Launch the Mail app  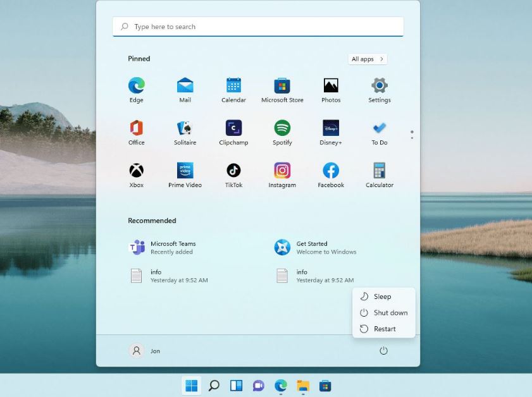point(185,86)
